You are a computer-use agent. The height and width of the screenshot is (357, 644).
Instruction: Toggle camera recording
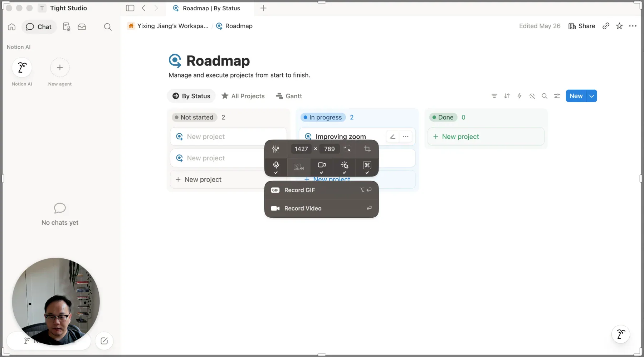point(322,167)
